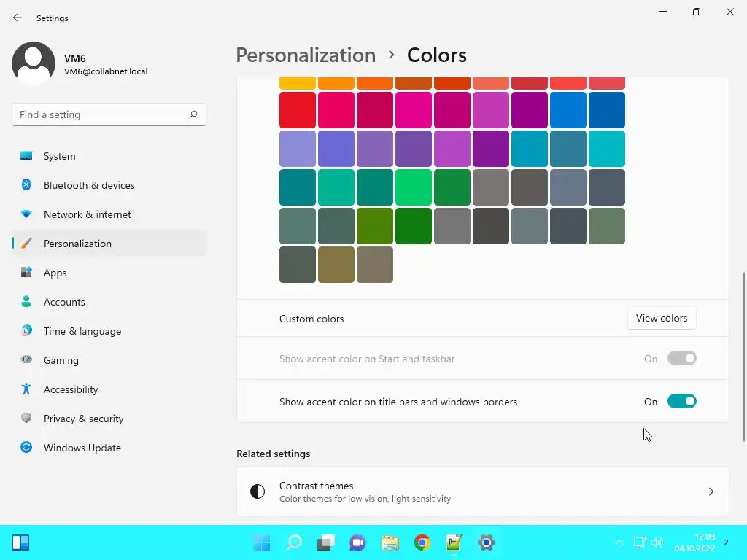Open Contrast themes related setting
Image resolution: width=747 pixels, height=560 pixels.
click(483, 491)
